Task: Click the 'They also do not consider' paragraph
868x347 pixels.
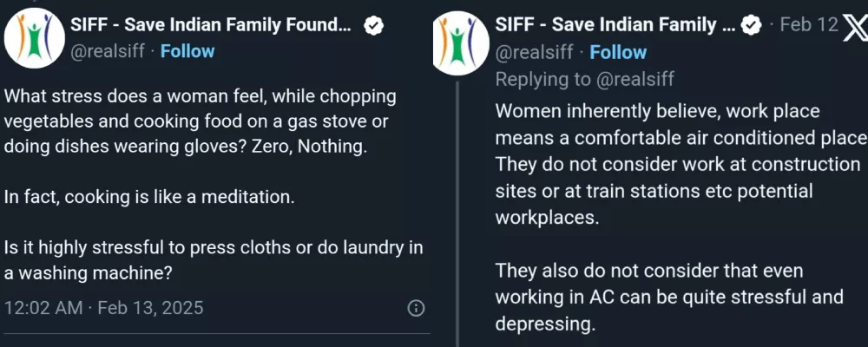Action: (x=668, y=298)
